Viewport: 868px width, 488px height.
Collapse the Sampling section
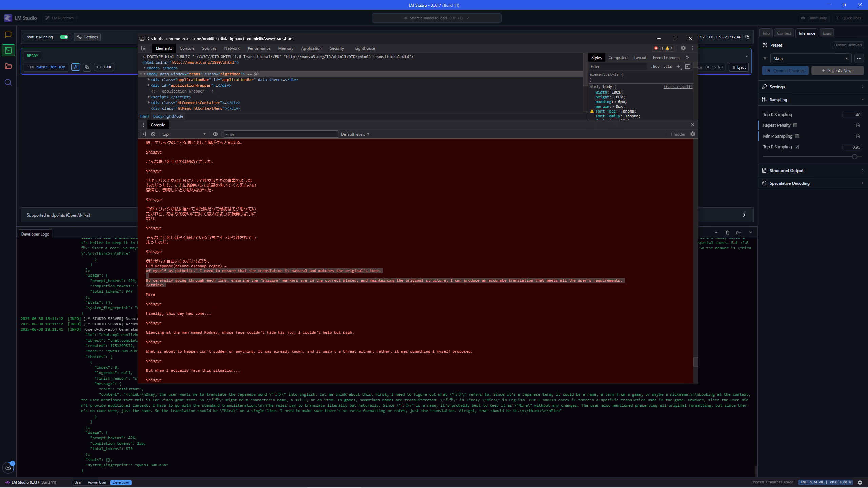813,99
